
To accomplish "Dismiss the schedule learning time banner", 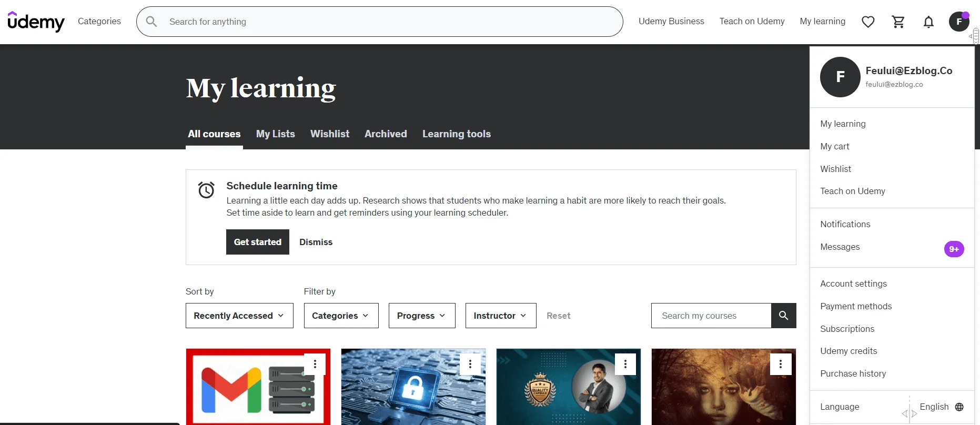I will click(x=316, y=242).
